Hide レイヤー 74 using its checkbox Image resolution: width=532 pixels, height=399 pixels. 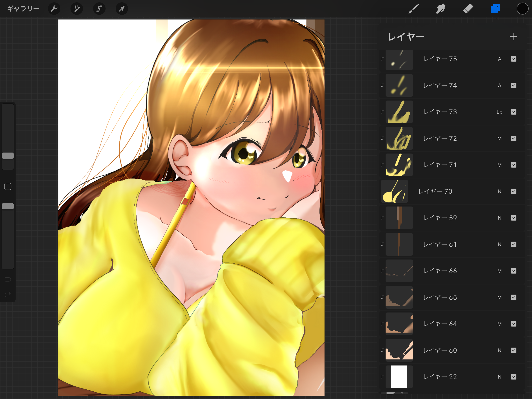coord(514,86)
